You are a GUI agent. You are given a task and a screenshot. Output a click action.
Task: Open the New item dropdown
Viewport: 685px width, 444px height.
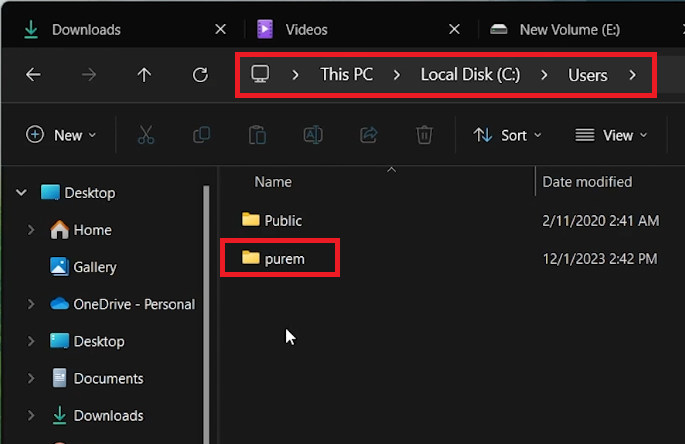tap(62, 135)
